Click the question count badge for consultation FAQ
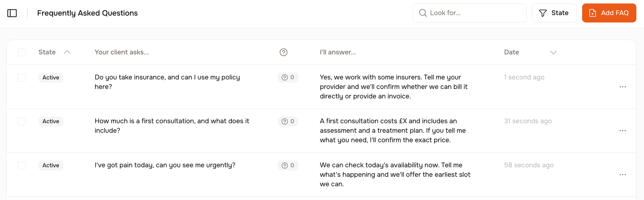The width and height of the screenshot is (644, 200). [x=288, y=121]
